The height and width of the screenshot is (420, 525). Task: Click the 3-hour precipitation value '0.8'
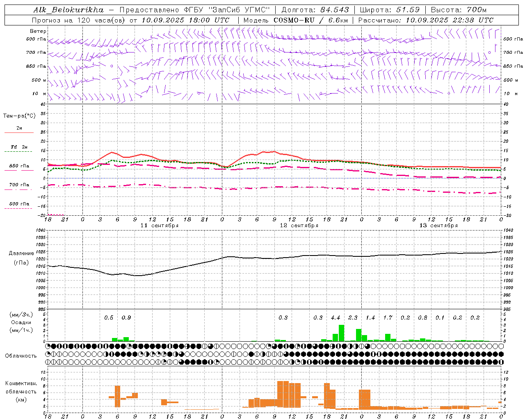click(x=422, y=318)
